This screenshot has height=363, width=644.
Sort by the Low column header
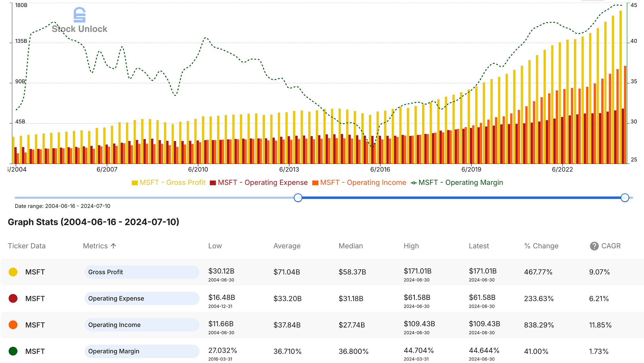215,246
